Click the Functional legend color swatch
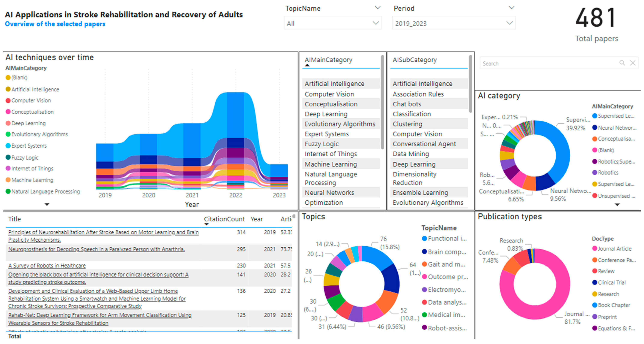This screenshot has height=344, width=644. (x=424, y=238)
